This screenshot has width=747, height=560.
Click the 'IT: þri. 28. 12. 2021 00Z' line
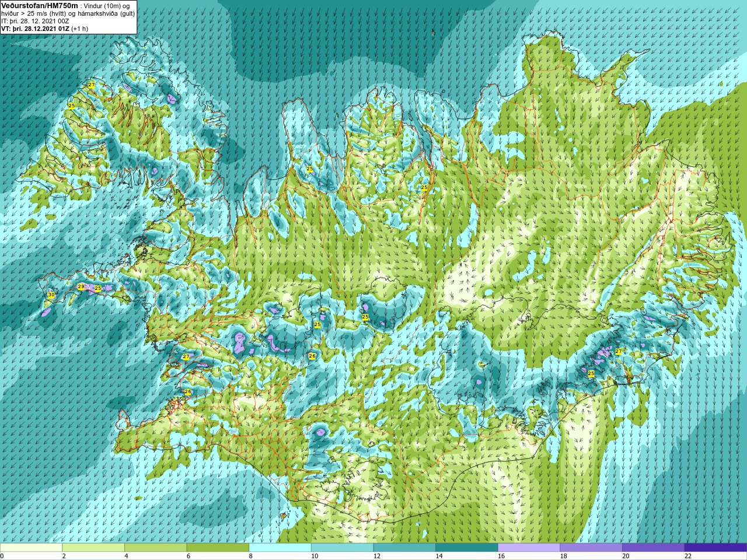[35, 21]
